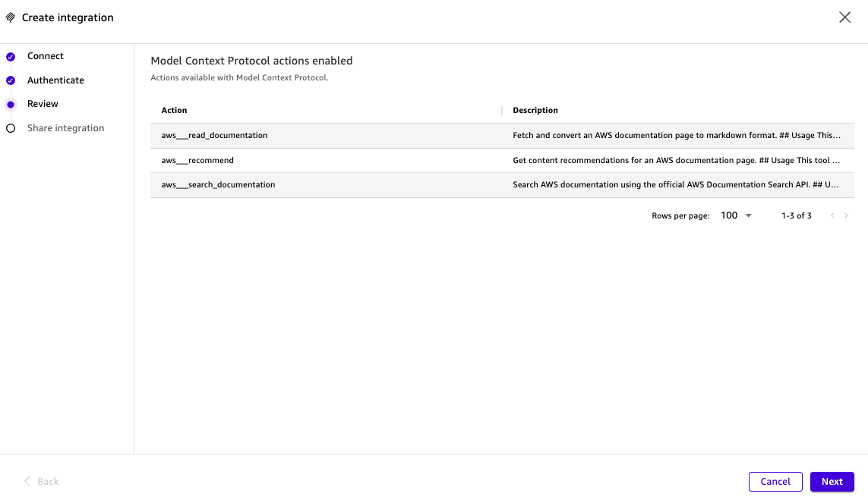
Task: Click the Authenticate step checkmark icon
Action: tap(11, 80)
